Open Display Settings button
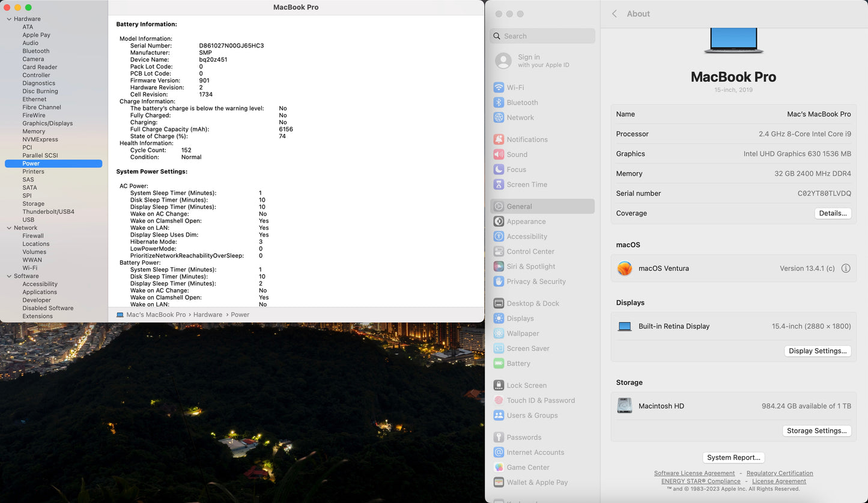 818,351
